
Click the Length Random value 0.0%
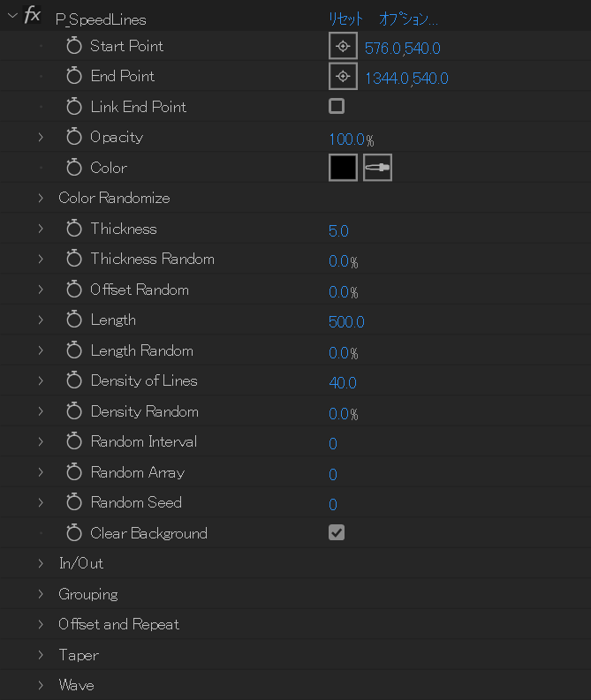coord(344,353)
